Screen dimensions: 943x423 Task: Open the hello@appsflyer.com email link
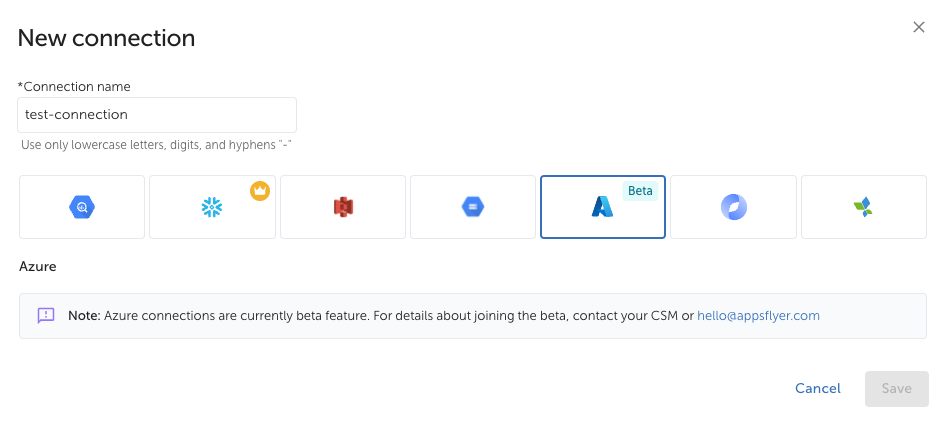[758, 315]
